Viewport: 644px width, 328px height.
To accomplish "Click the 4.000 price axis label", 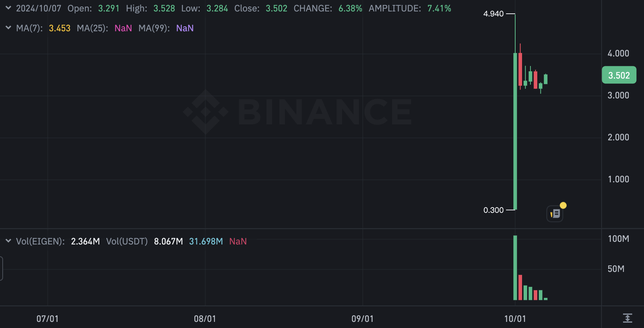I will coord(618,53).
